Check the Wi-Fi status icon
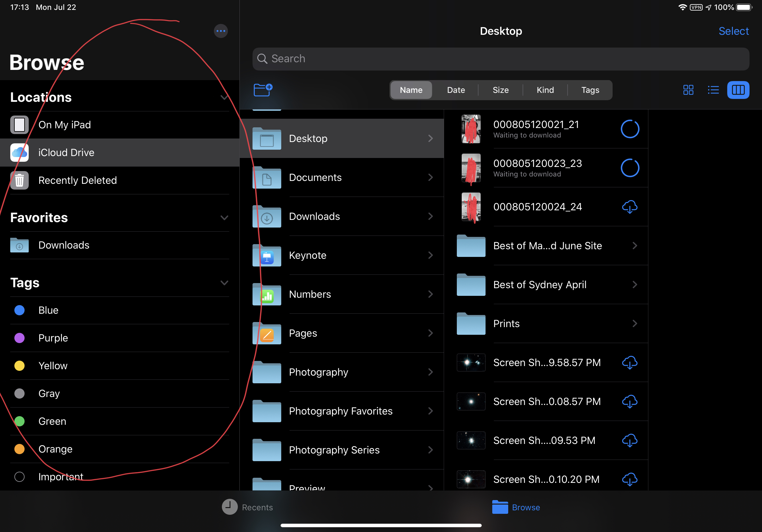762x532 pixels. coord(682,7)
